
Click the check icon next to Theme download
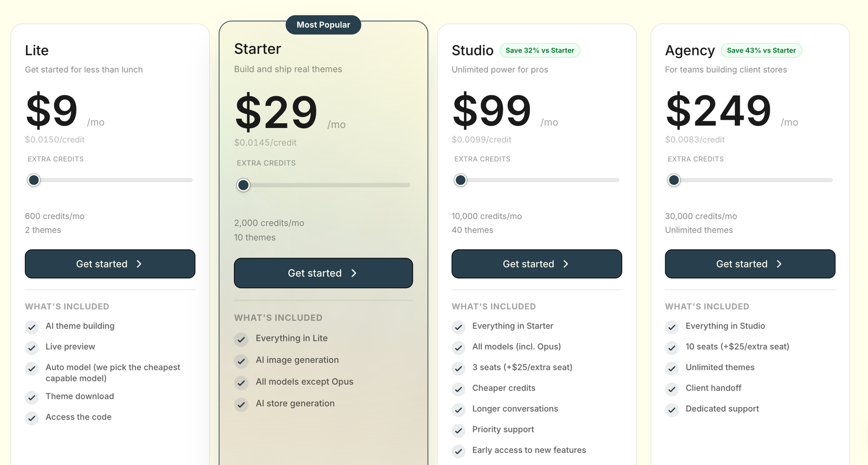click(32, 397)
